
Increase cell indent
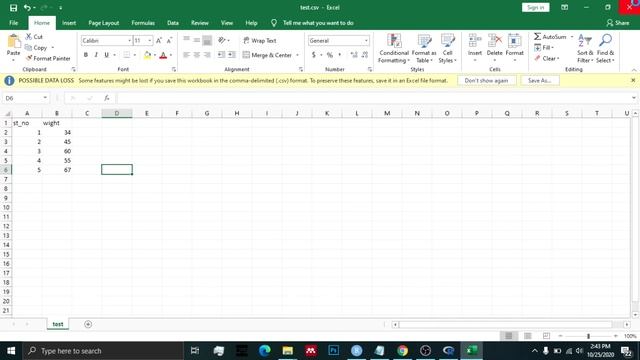(231, 55)
